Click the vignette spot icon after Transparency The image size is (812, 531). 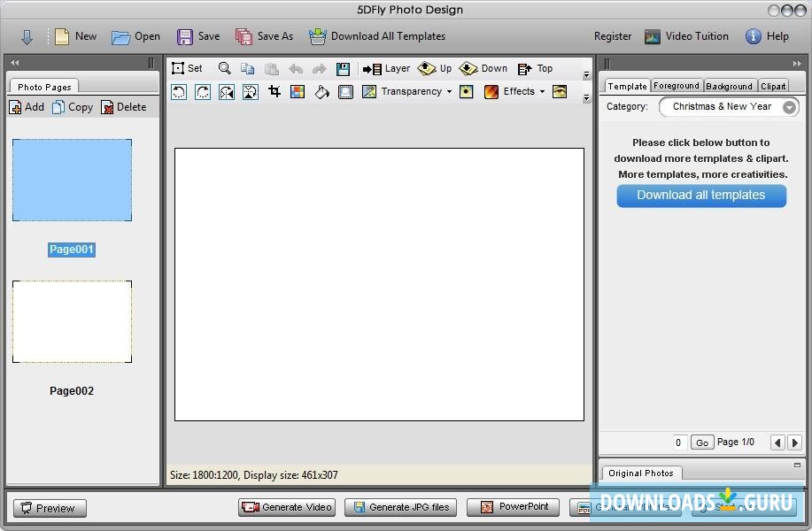tap(466, 92)
